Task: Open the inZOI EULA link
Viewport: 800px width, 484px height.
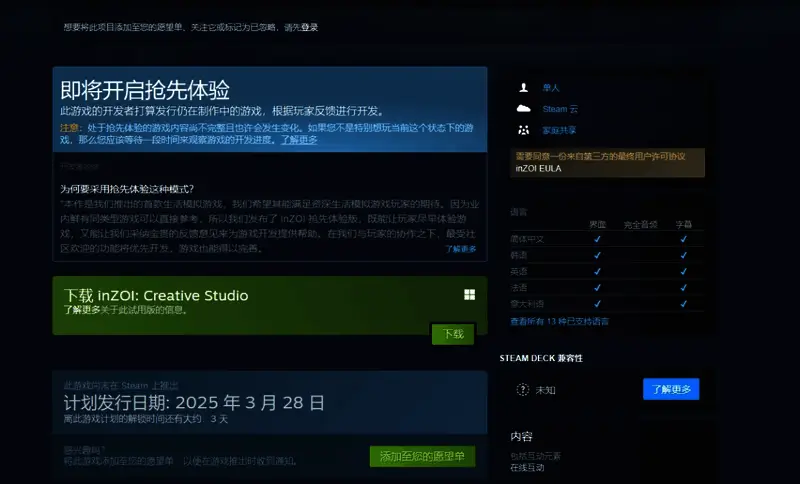Action: 538,169
